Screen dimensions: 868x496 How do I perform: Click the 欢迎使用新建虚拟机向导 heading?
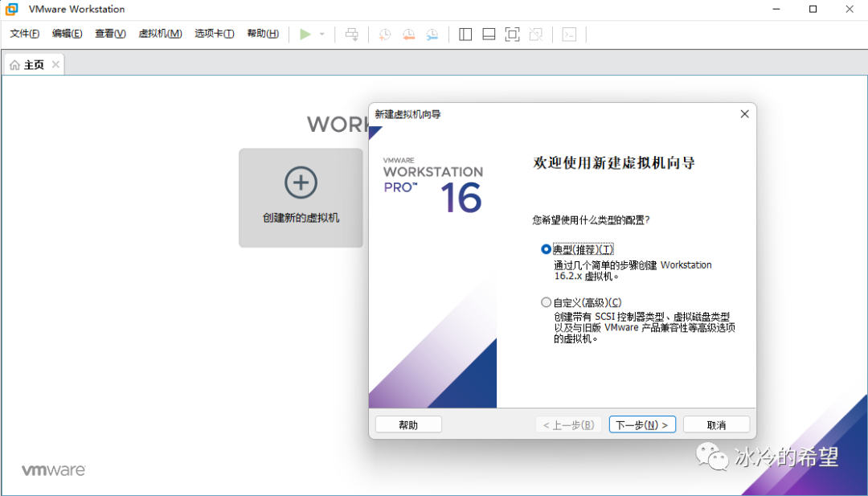(614, 162)
